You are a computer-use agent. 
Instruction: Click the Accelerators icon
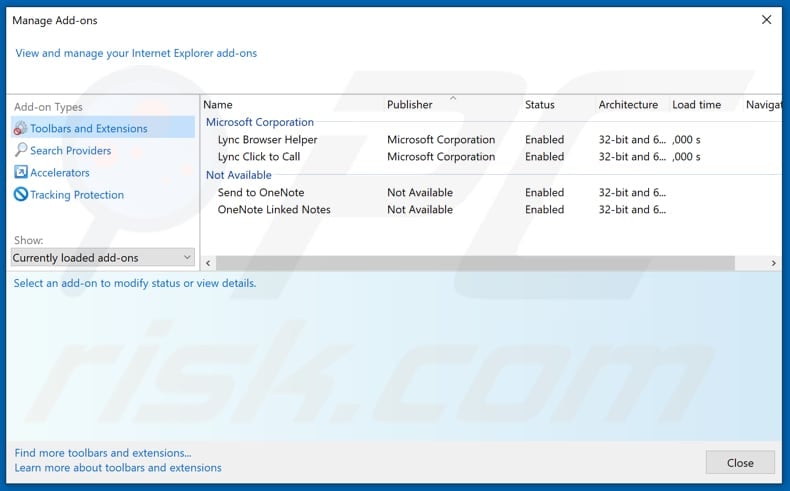21,172
